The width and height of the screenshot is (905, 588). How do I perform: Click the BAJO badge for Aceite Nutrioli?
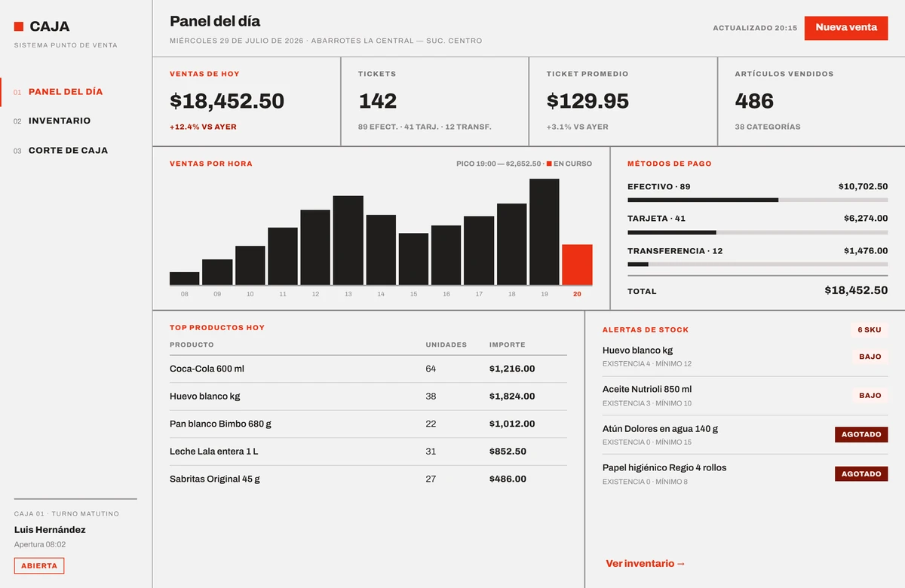[x=870, y=396]
